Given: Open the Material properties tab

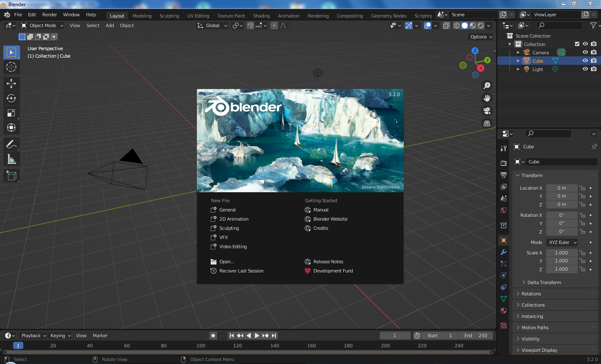Looking at the screenshot, I should pyautogui.click(x=504, y=311).
